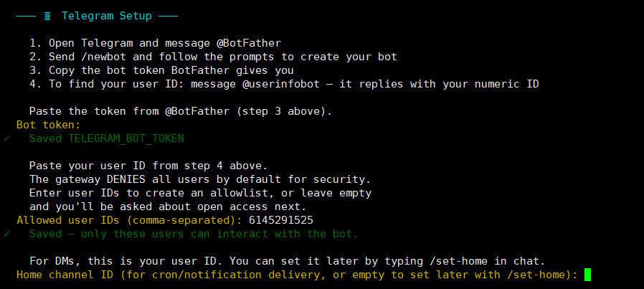Place cursor at the green Home channel prompt block
This screenshot has height=289, width=644.
point(587,274)
